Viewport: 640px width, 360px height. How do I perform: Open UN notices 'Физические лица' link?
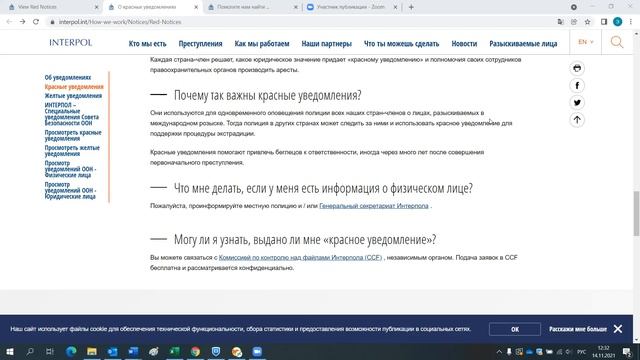pyautogui.click(x=70, y=169)
